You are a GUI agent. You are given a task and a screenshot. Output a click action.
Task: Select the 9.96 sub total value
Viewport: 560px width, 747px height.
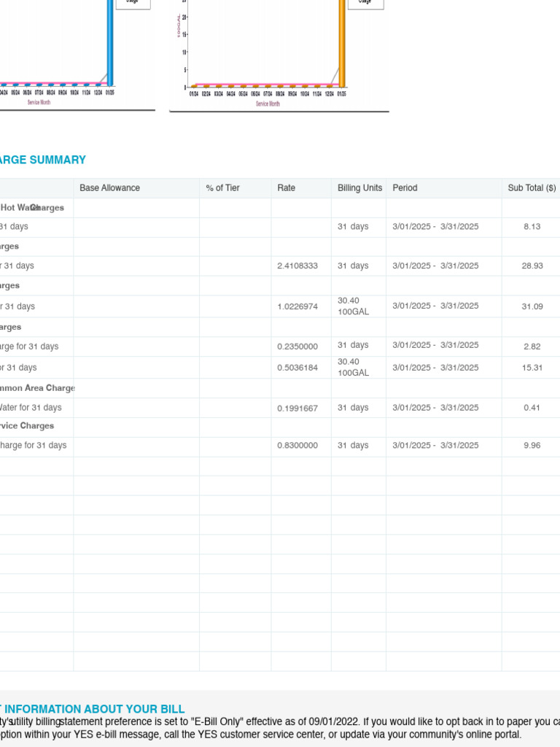532,446
